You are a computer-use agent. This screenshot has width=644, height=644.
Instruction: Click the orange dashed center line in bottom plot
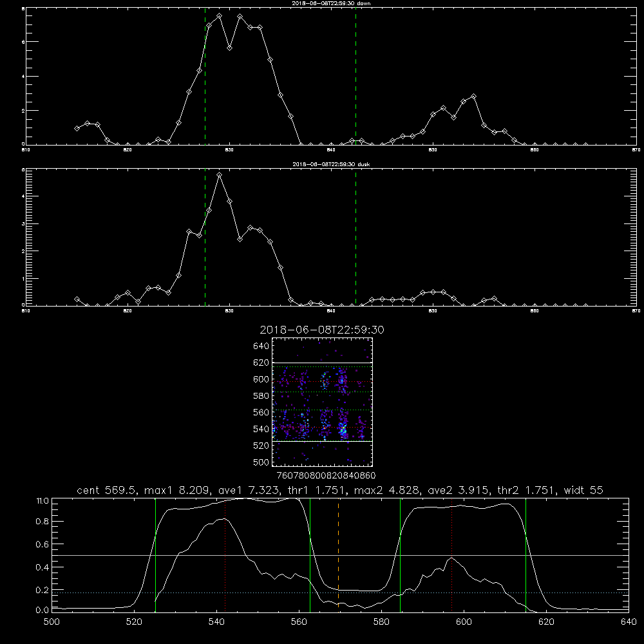(339, 554)
